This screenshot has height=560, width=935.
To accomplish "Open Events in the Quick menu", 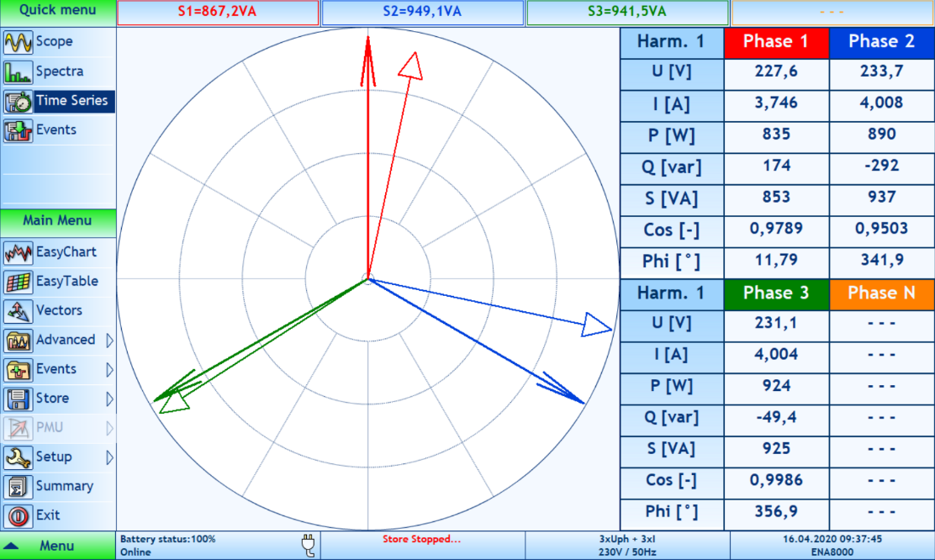I will [55, 130].
